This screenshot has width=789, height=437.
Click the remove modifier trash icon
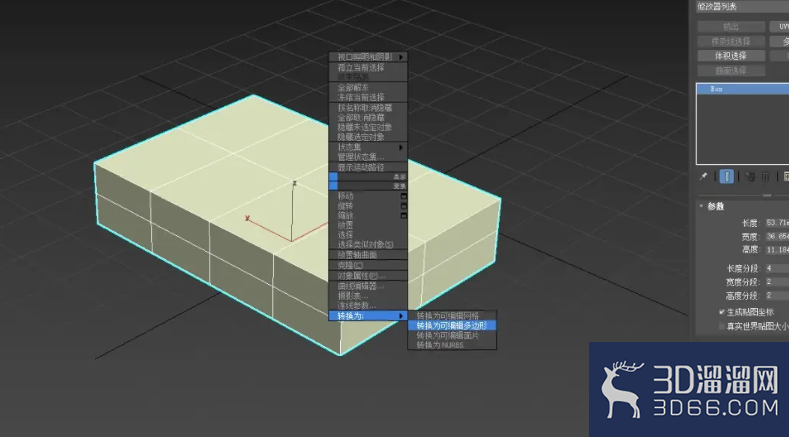tap(765, 176)
